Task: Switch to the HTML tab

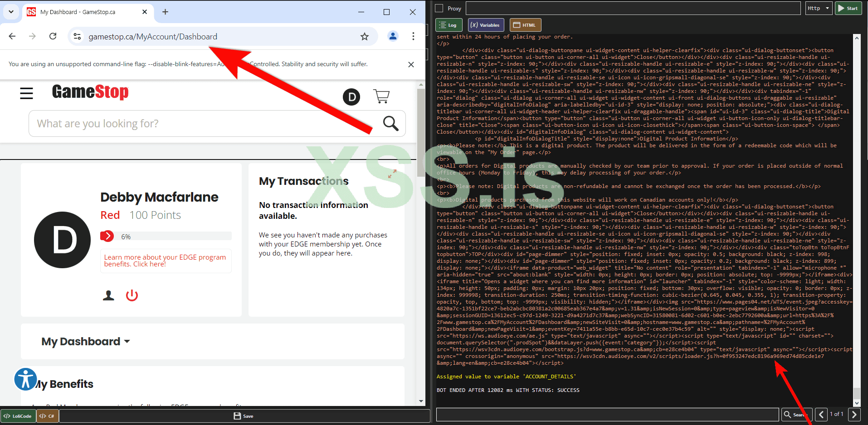Action: tap(525, 25)
